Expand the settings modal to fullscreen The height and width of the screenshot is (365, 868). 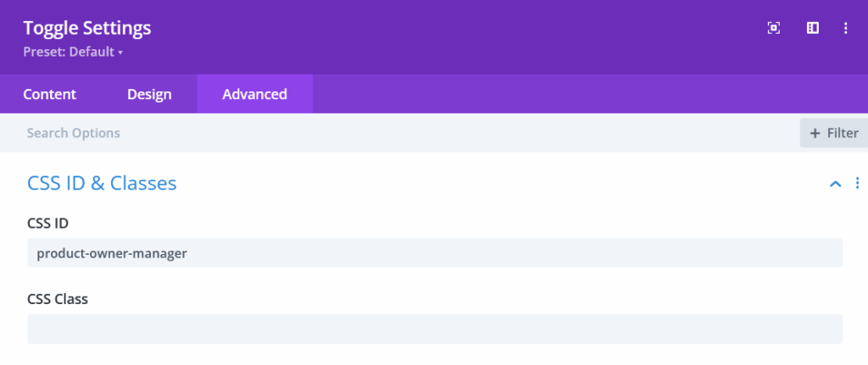coord(773,28)
